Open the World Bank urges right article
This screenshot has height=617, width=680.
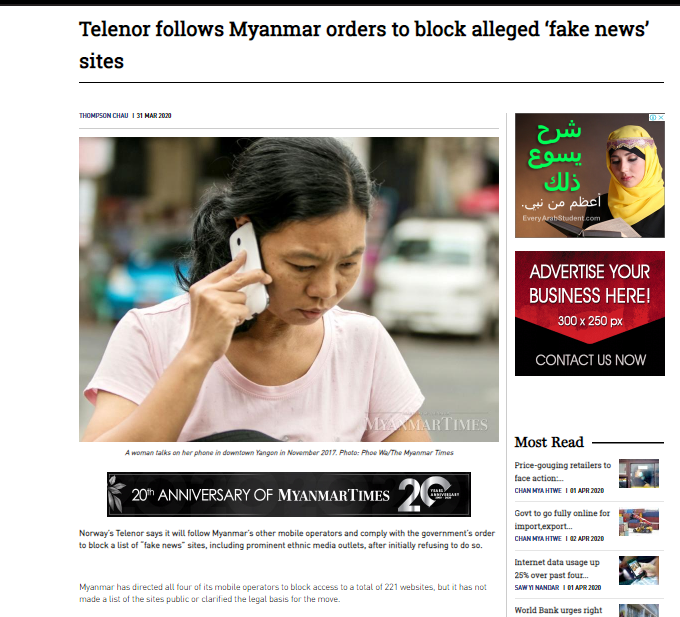pos(558,610)
